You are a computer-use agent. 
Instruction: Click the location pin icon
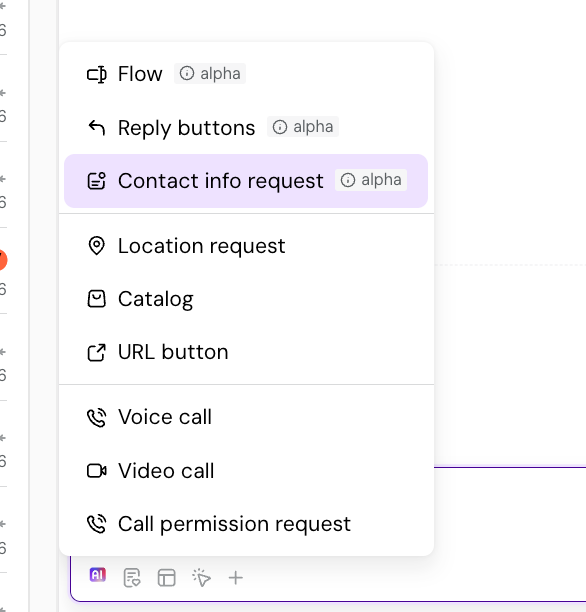[96, 246]
